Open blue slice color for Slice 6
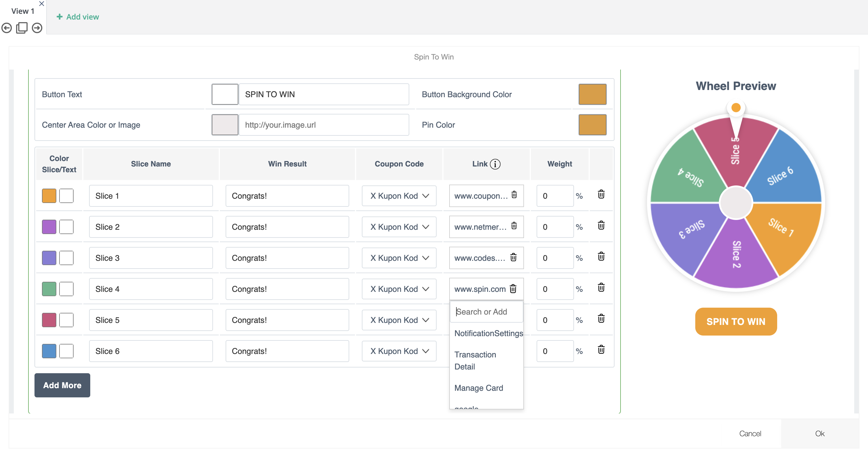This screenshot has width=868, height=452. (49, 351)
